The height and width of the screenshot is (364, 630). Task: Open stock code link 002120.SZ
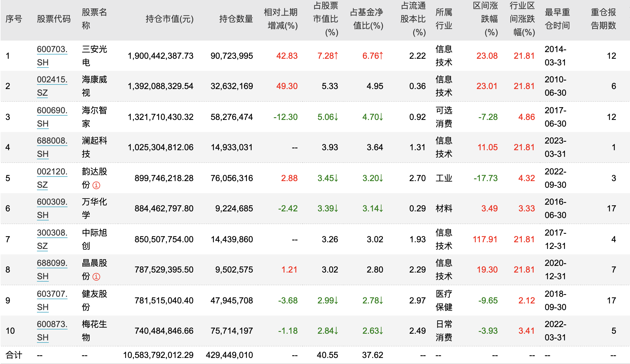tap(52, 178)
